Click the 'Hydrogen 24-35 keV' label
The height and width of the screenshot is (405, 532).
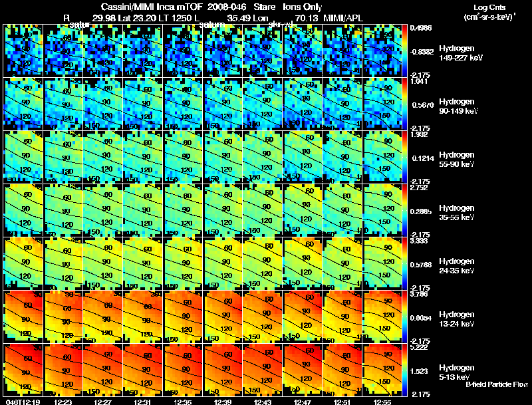(457, 265)
